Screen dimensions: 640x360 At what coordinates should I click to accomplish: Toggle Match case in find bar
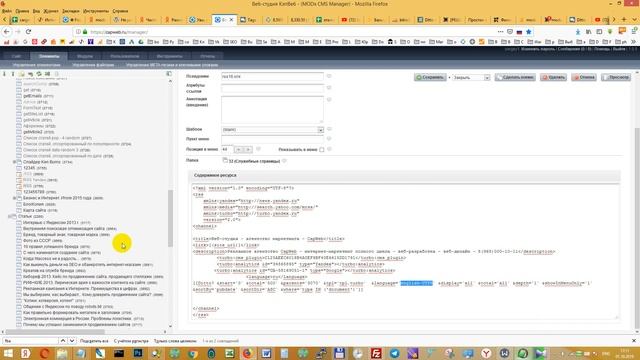point(131,341)
